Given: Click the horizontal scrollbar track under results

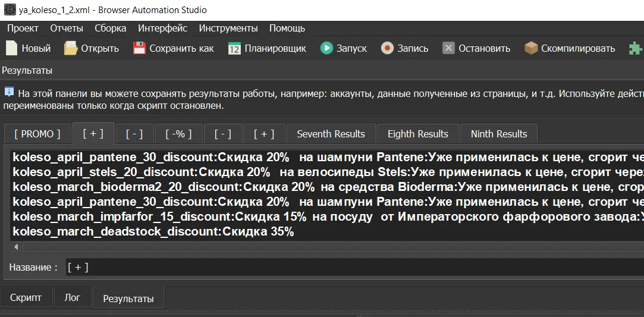Looking at the screenshot, I should (x=332, y=247).
